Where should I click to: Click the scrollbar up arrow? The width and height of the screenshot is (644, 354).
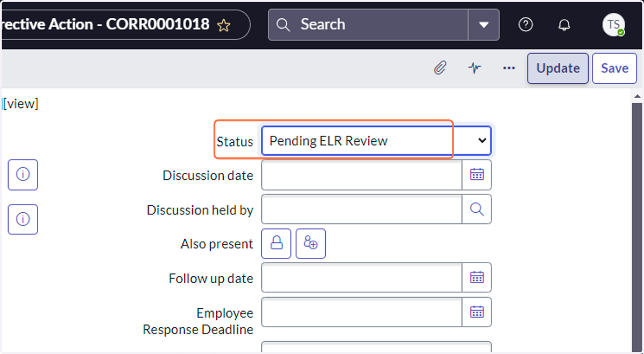pyautogui.click(x=637, y=97)
